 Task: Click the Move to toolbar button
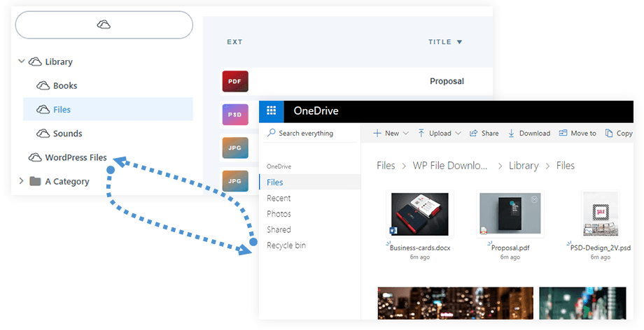(x=577, y=133)
